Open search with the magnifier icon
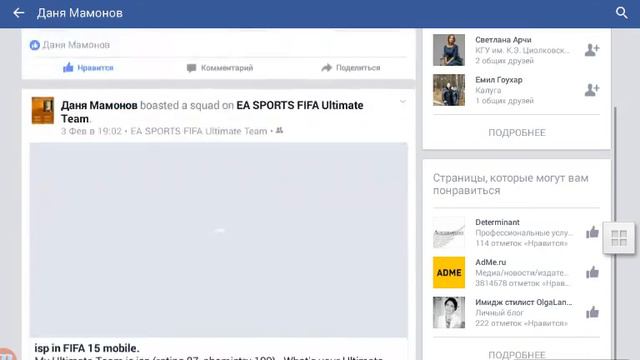The height and width of the screenshot is (360, 640). (621, 13)
